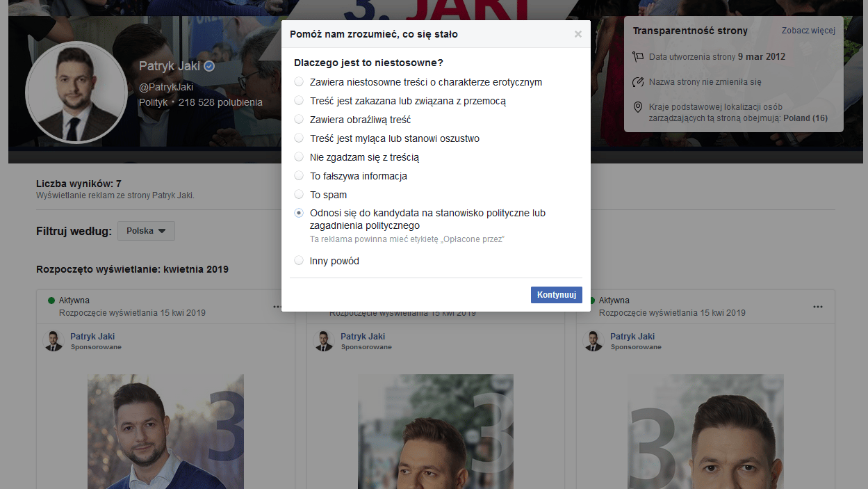Click 'Aktywna' status text on the left ad card
This screenshot has height=489, width=868.
coord(74,300)
